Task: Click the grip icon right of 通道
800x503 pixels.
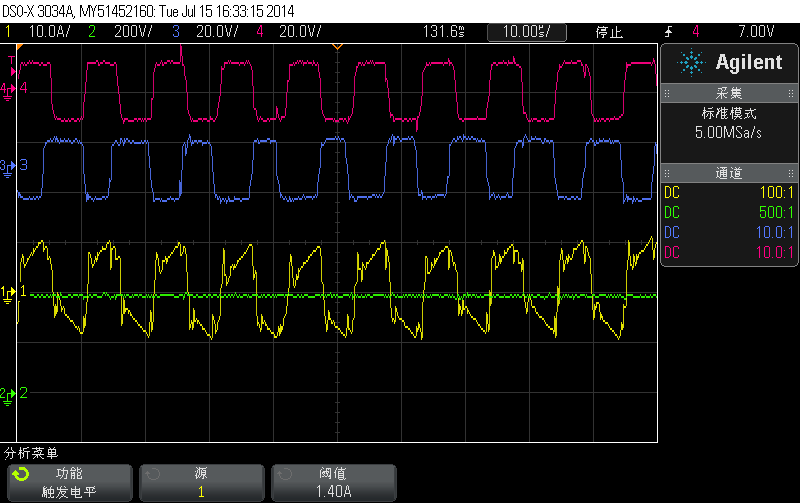Action: coord(791,174)
